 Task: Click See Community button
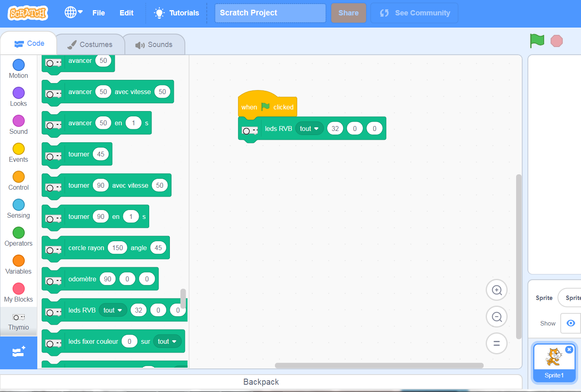click(414, 13)
